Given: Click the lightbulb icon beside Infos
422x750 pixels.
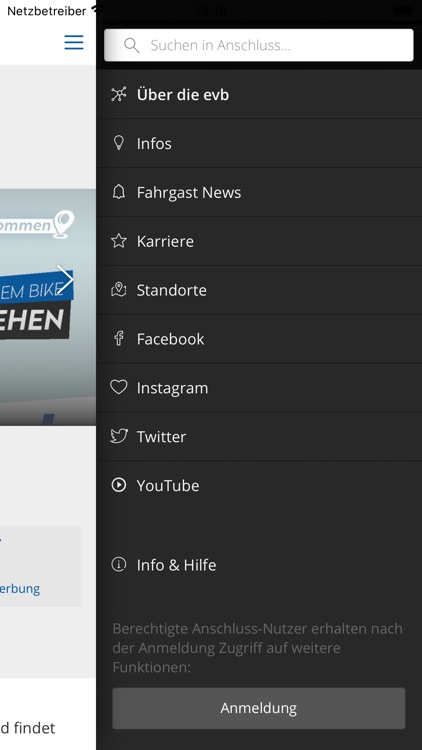Looking at the screenshot, I should pos(119,143).
